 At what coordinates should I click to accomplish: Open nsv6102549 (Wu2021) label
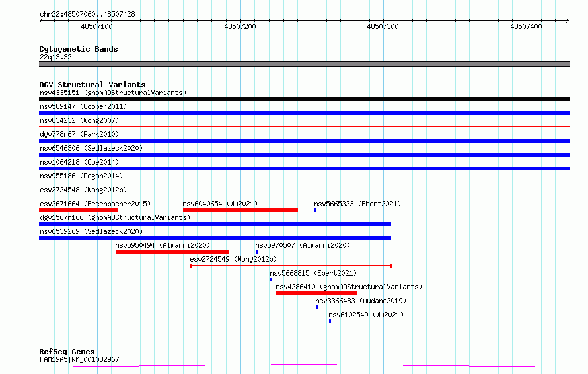pos(366,315)
